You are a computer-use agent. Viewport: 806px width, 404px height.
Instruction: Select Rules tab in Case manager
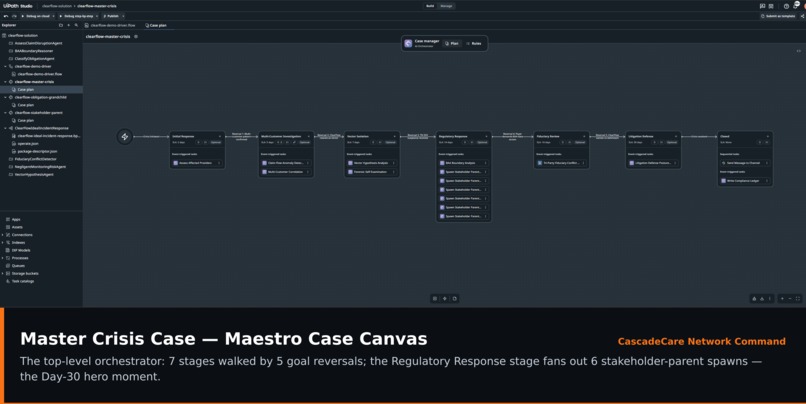(474, 44)
